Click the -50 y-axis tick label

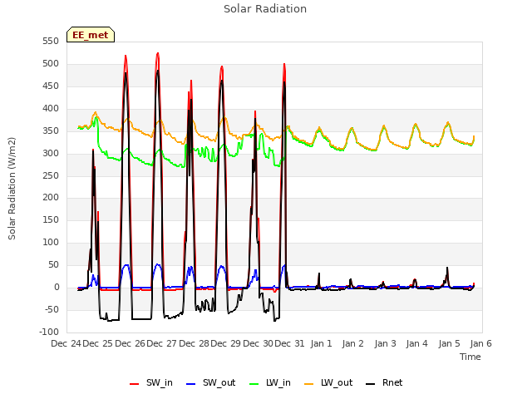click(x=52, y=310)
